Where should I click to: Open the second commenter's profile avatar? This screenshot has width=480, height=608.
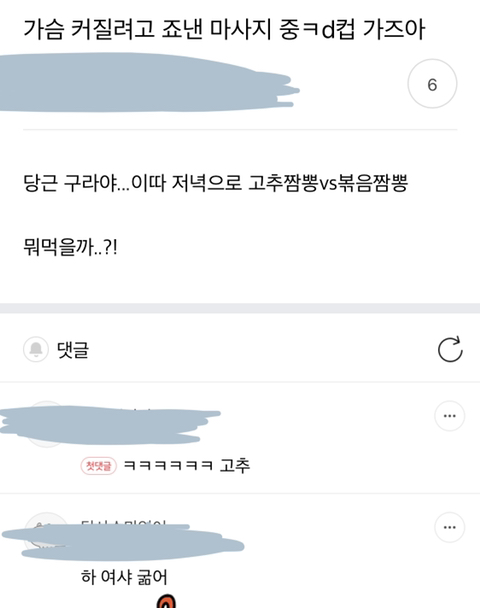point(47,535)
